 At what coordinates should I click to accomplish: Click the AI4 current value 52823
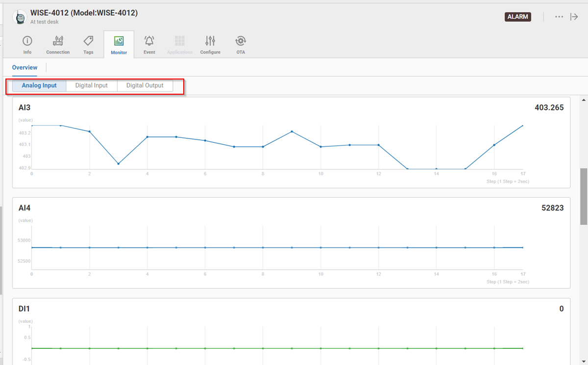tap(552, 208)
